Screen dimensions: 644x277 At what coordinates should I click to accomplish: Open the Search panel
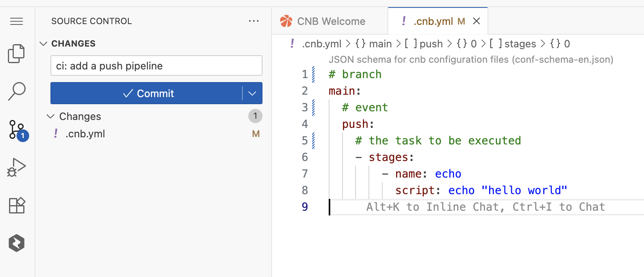tap(17, 91)
